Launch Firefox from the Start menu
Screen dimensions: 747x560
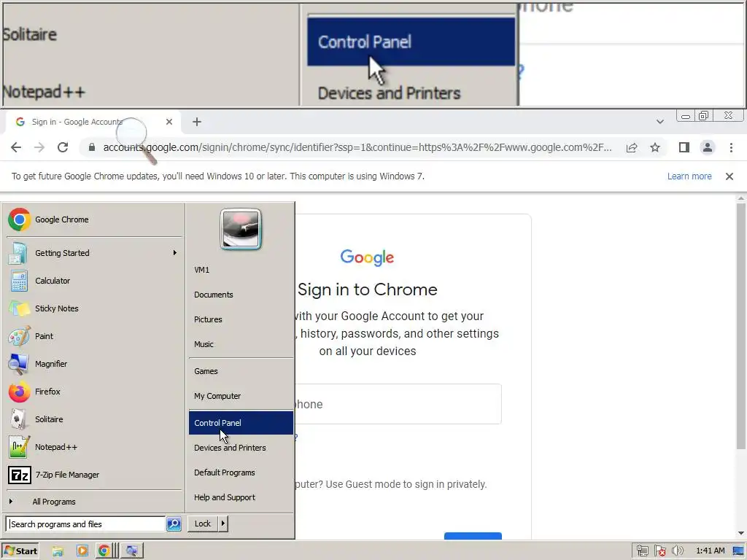pyautogui.click(x=94, y=392)
